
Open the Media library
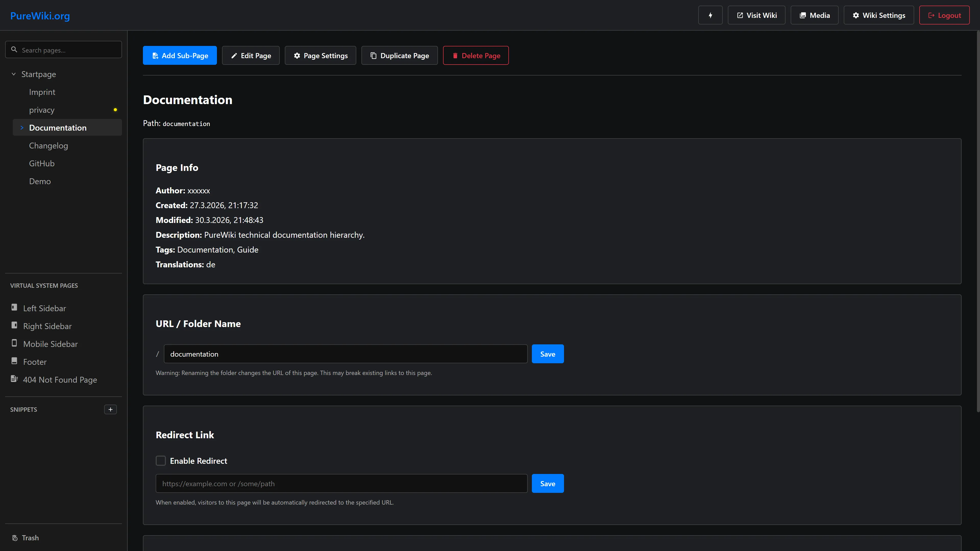click(814, 15)
